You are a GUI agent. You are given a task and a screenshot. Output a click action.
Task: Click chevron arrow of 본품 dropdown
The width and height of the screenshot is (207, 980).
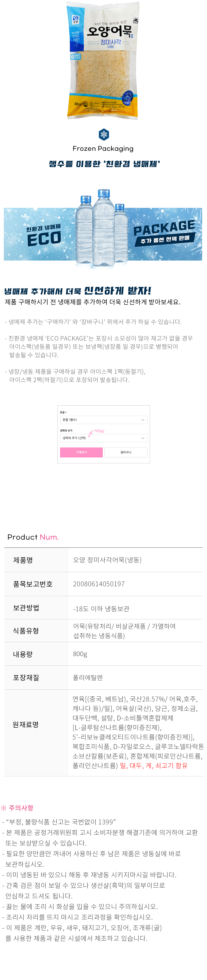coord(143,420)
